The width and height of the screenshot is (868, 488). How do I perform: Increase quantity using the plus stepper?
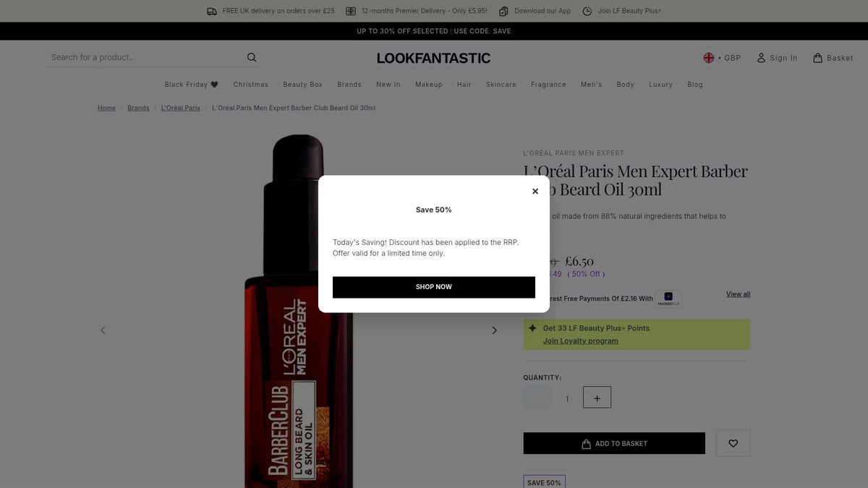tap(597, 397)
